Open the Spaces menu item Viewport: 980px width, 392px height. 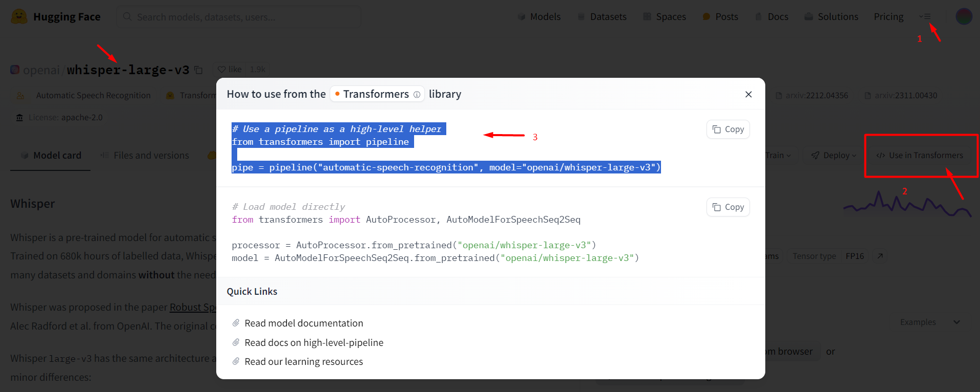click(664, 17)
